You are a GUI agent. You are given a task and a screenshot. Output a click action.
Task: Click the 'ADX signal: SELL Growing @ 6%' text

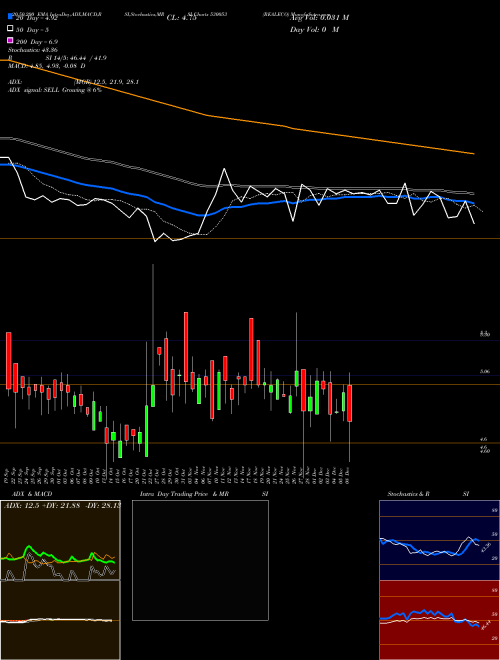pos(55,90)
